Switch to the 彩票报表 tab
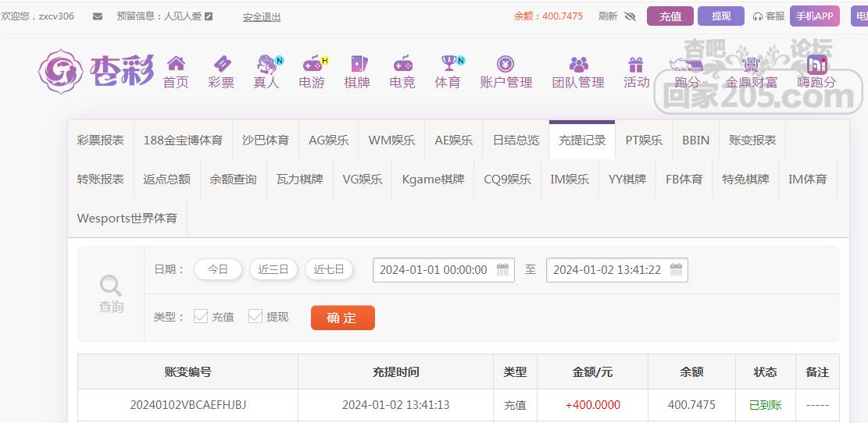The image size is (868, 423). click(x=101, y=140)
